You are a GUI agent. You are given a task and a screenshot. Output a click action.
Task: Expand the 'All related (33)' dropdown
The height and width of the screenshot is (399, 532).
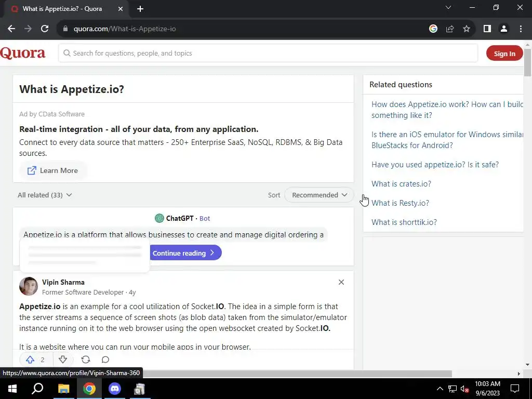pos(45,195)
